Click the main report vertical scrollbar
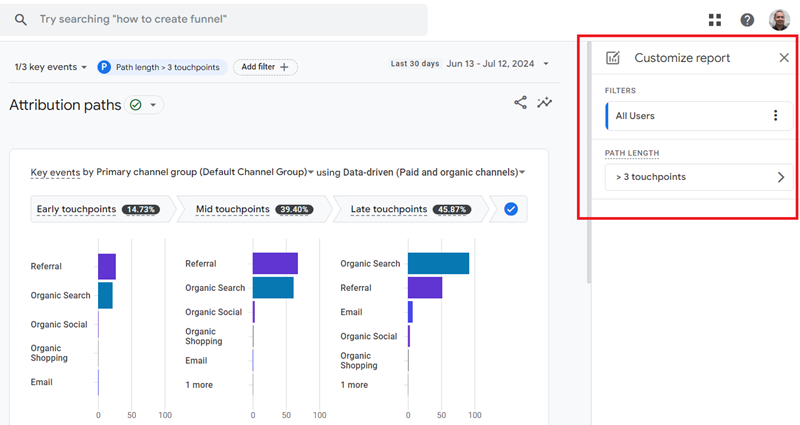 (589, 163)
